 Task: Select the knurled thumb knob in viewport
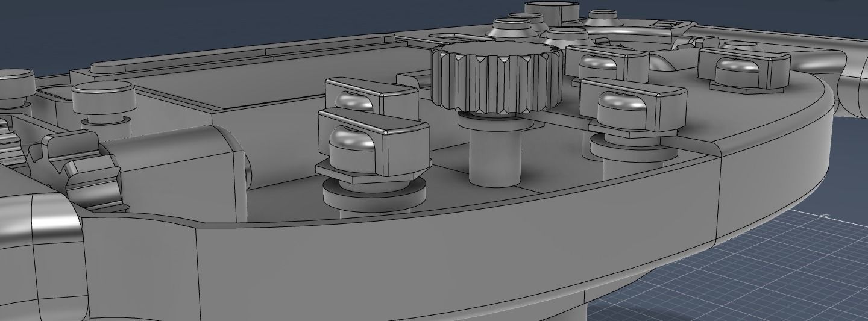tap(495, 76)
